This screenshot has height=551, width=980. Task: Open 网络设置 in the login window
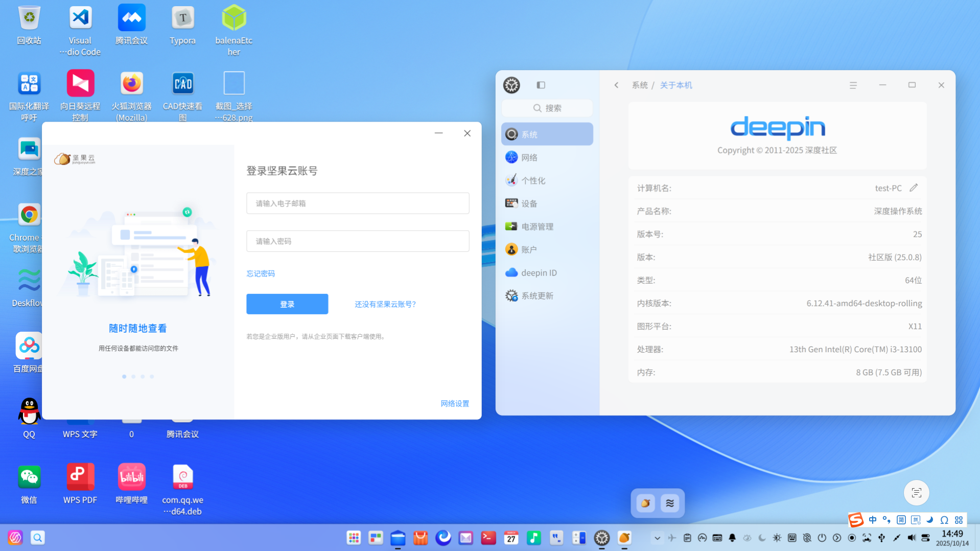pos(455,403)
